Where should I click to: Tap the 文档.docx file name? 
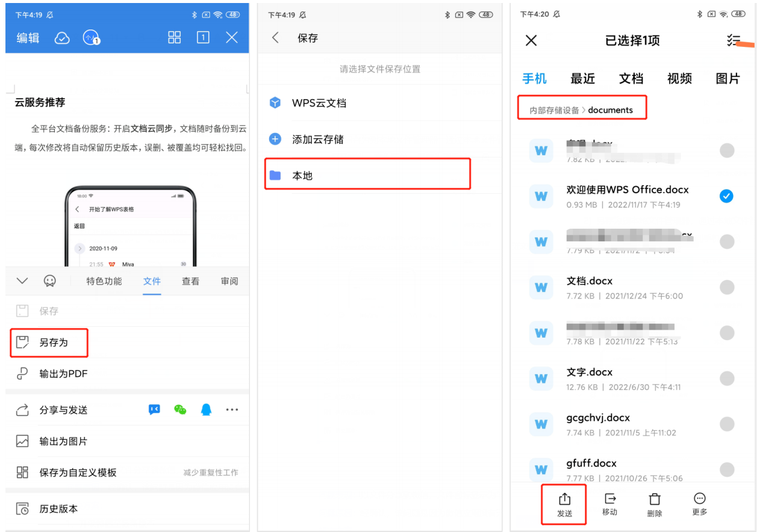point(590,281)
